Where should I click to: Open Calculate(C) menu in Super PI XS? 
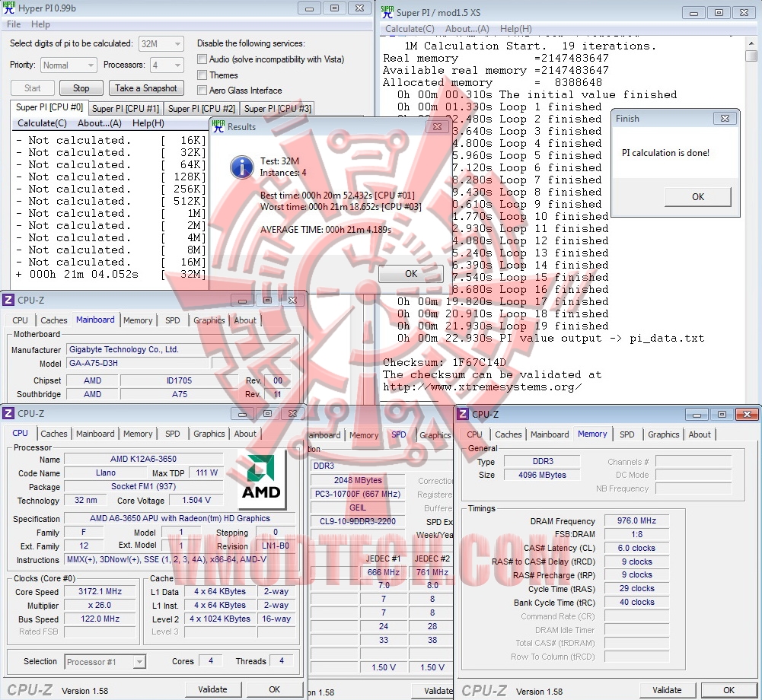point(410,29)
